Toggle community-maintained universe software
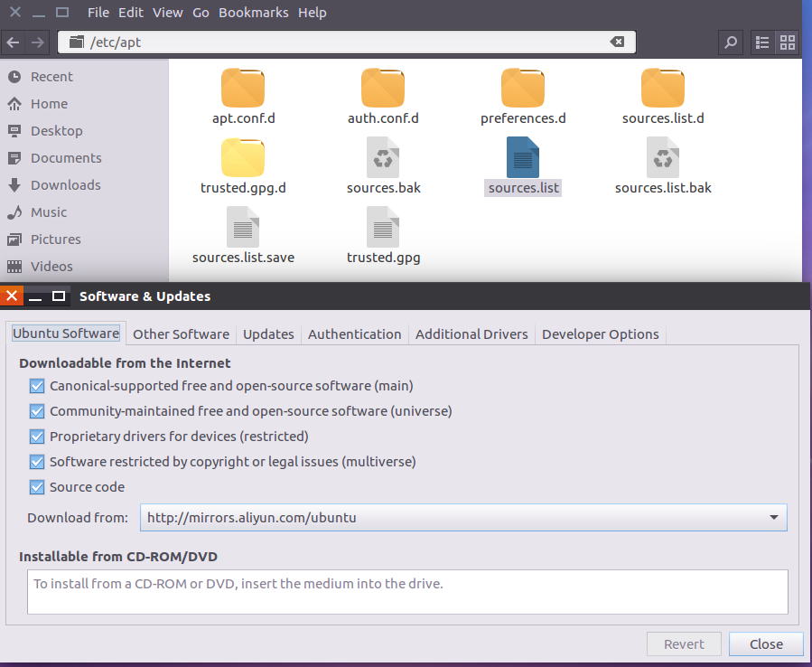Screen dimensions: 812x667 pyautogui.click(x=35, y=411)
